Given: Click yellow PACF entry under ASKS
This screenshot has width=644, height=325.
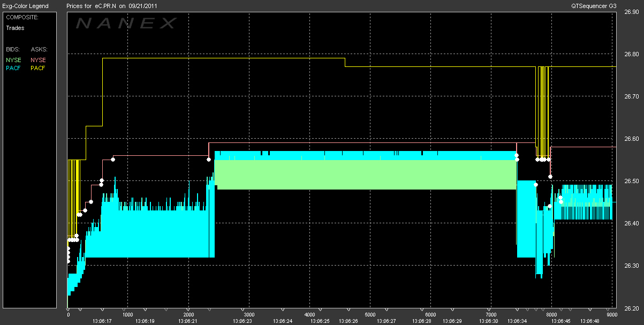Looking at the screenshot, I should 38,68.
